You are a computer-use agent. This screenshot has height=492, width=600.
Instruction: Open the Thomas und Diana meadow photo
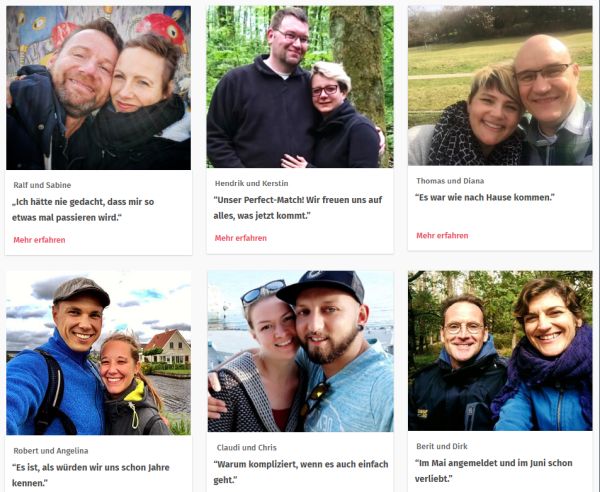(x=500, y=86)
